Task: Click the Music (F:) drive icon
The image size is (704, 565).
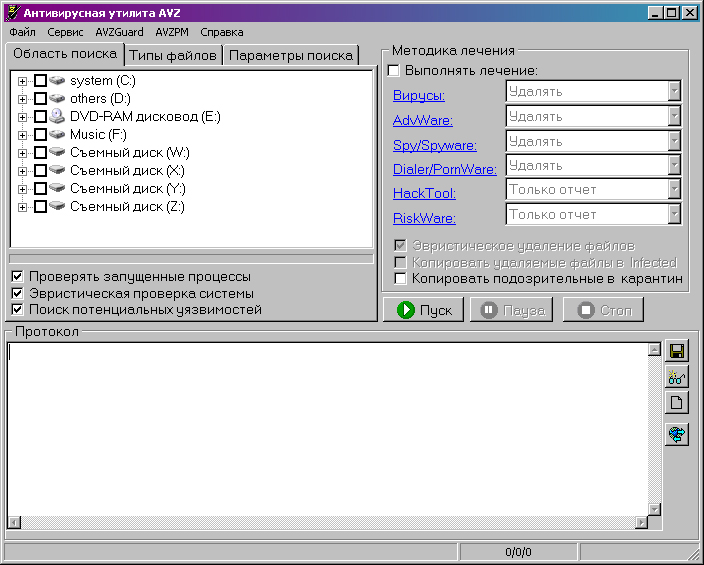Action: (57, 134)
